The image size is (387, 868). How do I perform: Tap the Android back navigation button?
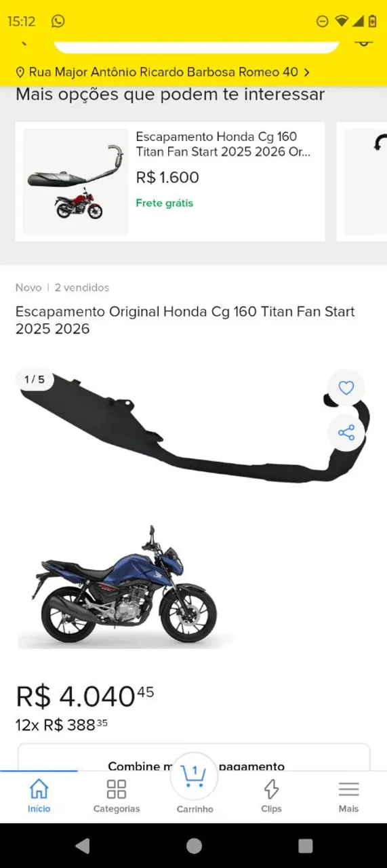coord(83,846)
